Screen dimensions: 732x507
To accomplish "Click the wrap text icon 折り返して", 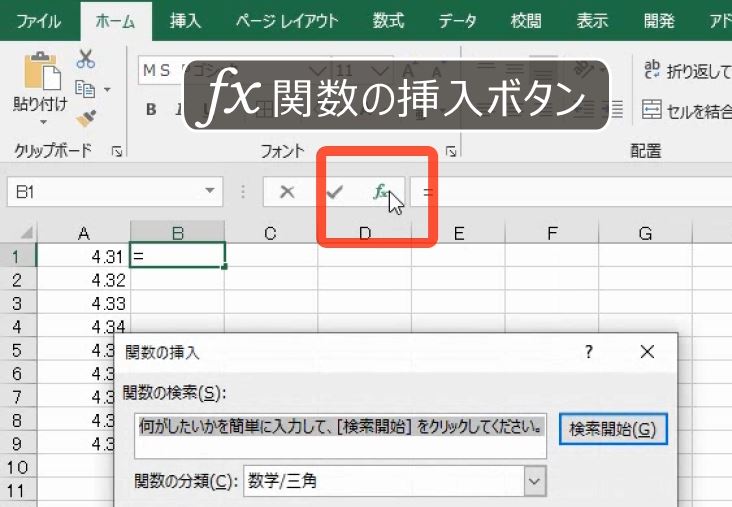I will 652,70.
